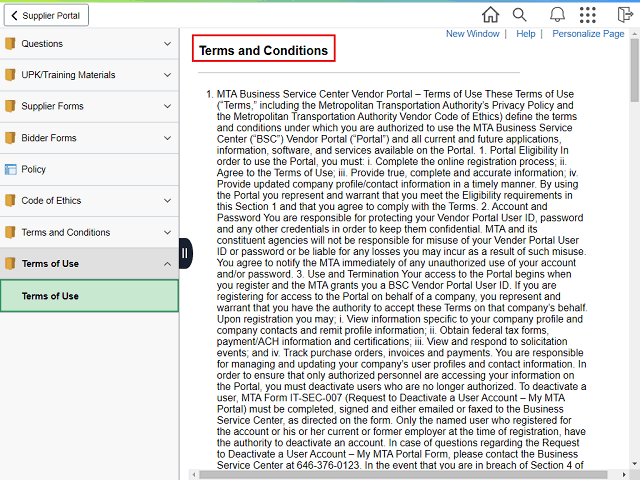This screenshot has width=640, height=480.
Task: Click text 'MTA Form IT-SEC-007'
Action: click(292, 398)
